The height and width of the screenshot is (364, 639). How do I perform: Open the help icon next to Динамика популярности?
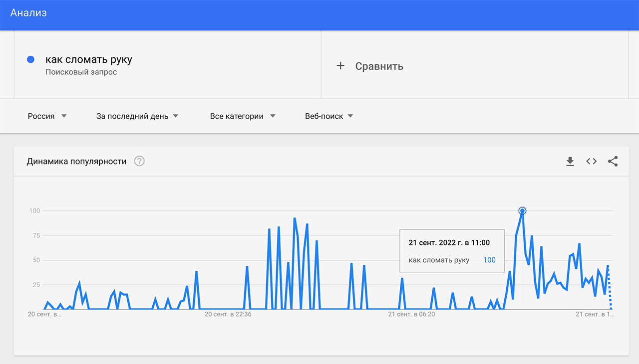139,162
